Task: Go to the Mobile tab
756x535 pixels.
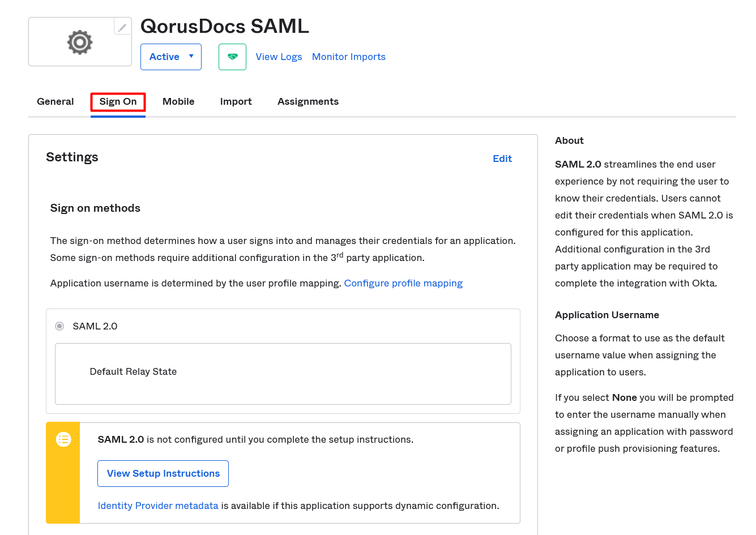Action: (x=178, y=101)
